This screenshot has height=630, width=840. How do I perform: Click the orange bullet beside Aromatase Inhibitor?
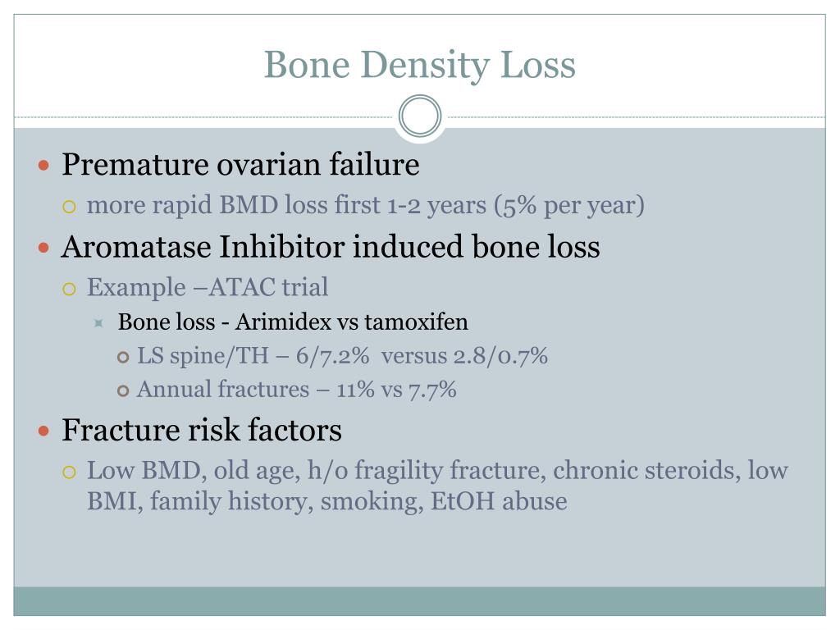(x=44, y=248)
